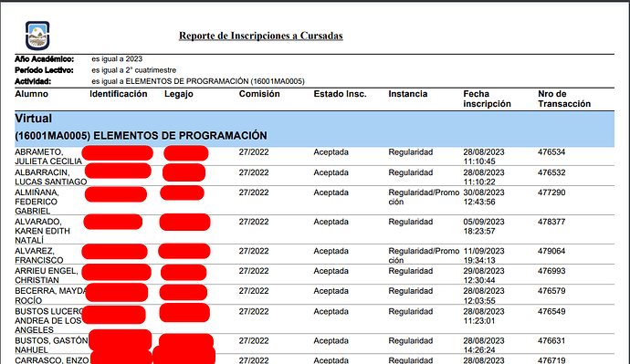Click student name ARRIEU ENGEL, CHRISTIAN
The image size is (630, 364).
(x=47, y=276)
